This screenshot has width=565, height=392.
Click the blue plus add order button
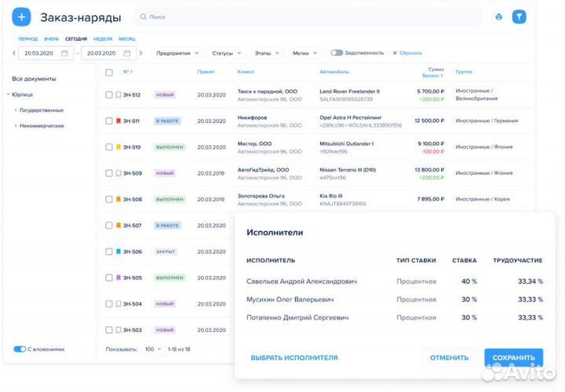coord(22,16)
